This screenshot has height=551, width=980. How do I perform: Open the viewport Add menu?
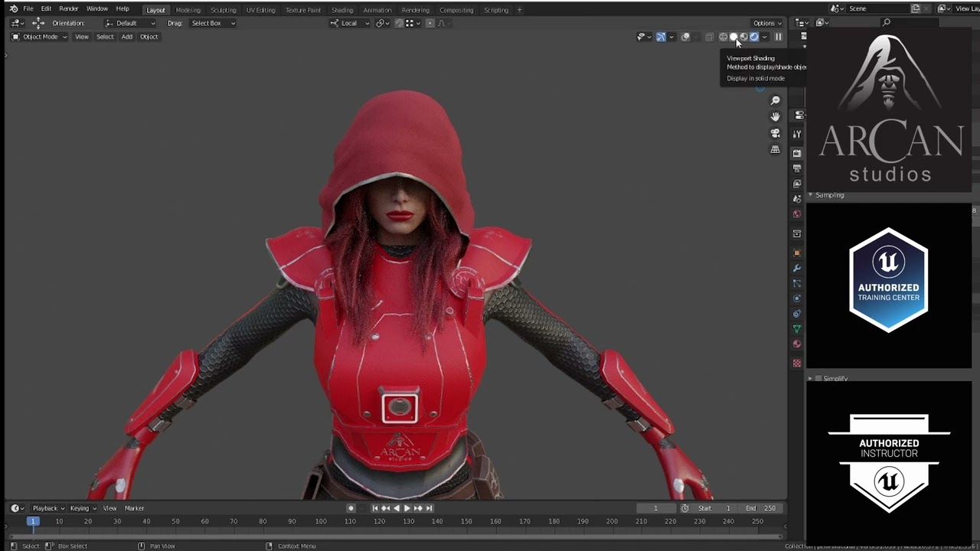pyautogui.click(x=126, y=37)
